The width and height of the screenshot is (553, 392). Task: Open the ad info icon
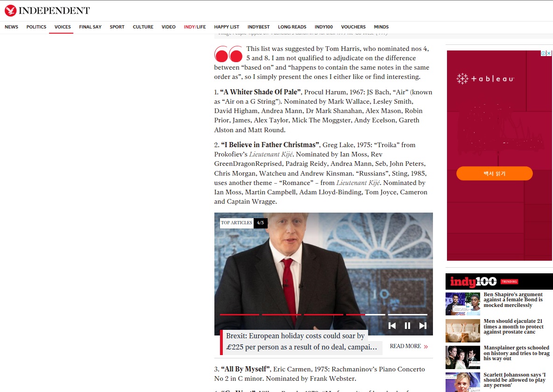544,53
